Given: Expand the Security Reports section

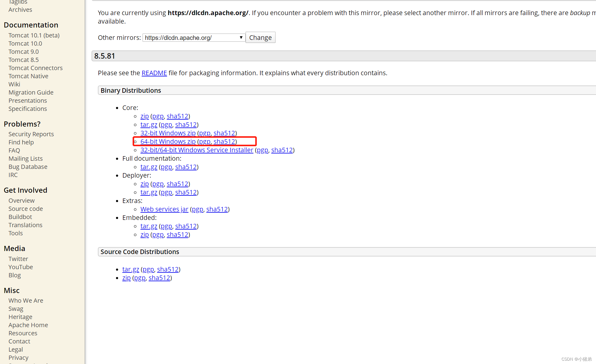Looking at the screenshot, I should 31,134.
